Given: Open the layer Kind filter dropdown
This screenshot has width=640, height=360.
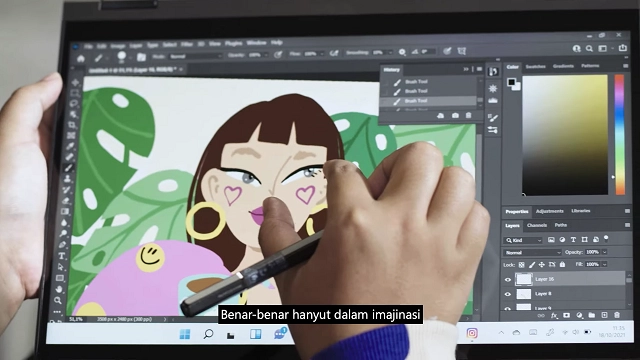Looking at the screenshot, I should (524, 240).
